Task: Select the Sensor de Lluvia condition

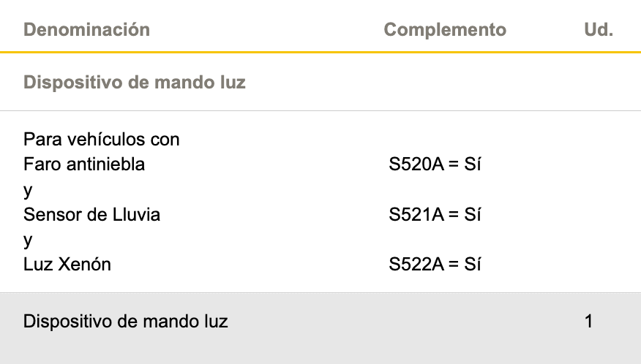Action: 91,214
